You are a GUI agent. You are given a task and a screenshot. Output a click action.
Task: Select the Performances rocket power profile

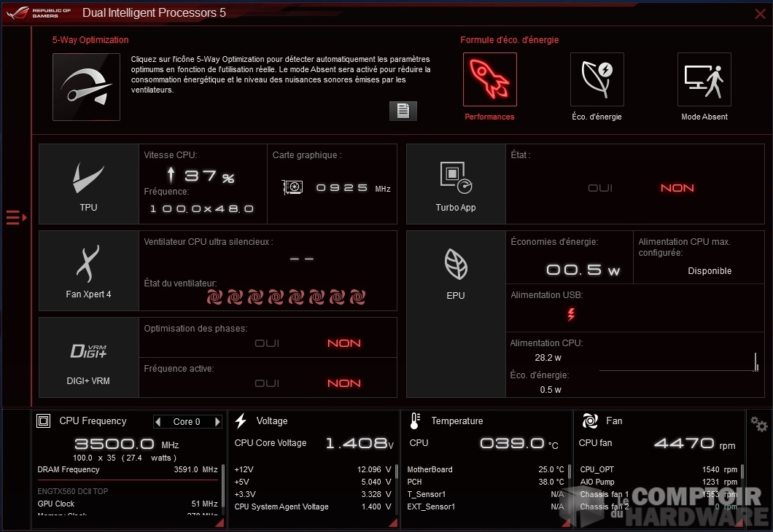click(x=489, y=79)
